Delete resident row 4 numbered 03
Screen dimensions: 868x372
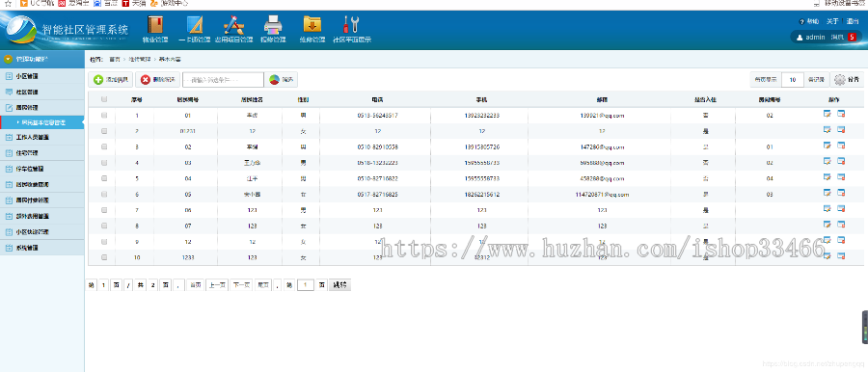pos(841,161)
